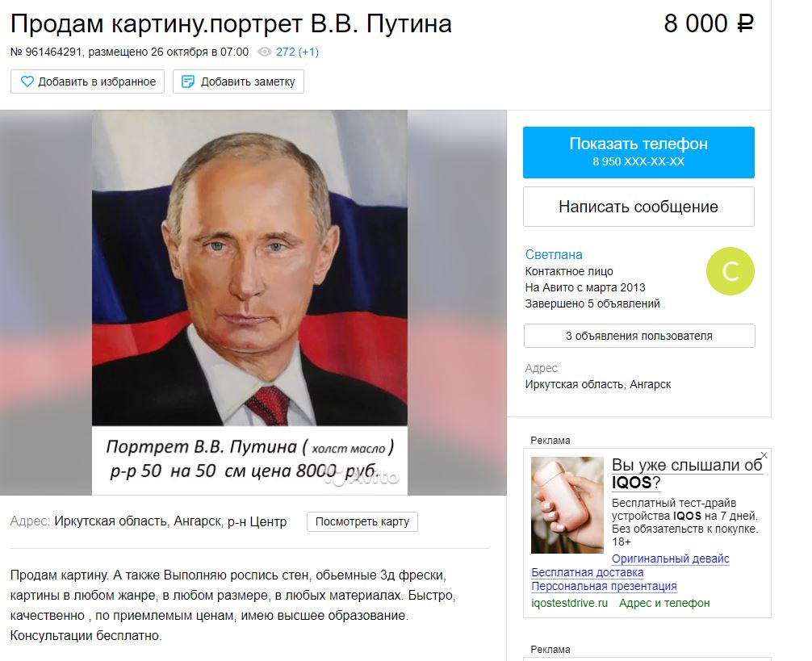Click the Показать телефон button

pyautogui.click(x=638, y=153)
